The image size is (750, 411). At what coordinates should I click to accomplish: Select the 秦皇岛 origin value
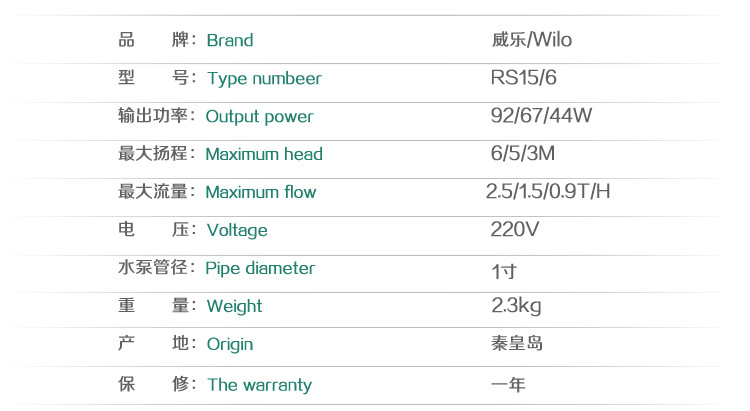click(518, 344)
